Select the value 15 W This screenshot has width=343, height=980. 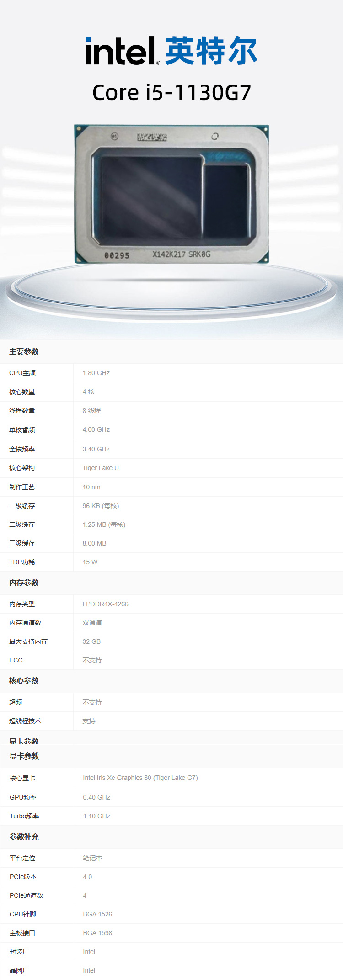[90, 562]
